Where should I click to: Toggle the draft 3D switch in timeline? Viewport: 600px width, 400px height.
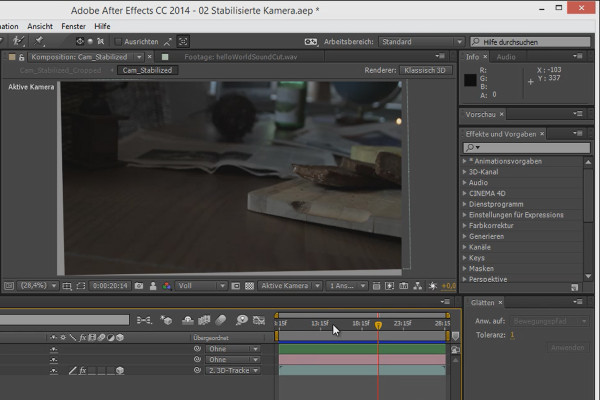(166, 320)
